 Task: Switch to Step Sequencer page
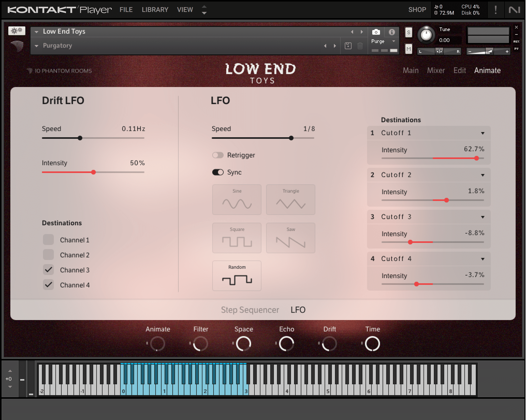coord(250,310)
